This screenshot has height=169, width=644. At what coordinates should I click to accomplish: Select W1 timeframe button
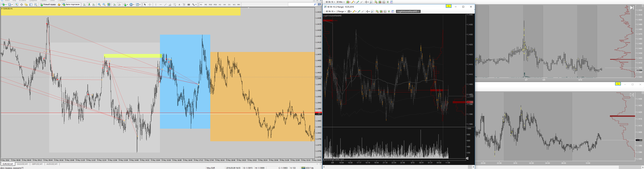[234, 5]
